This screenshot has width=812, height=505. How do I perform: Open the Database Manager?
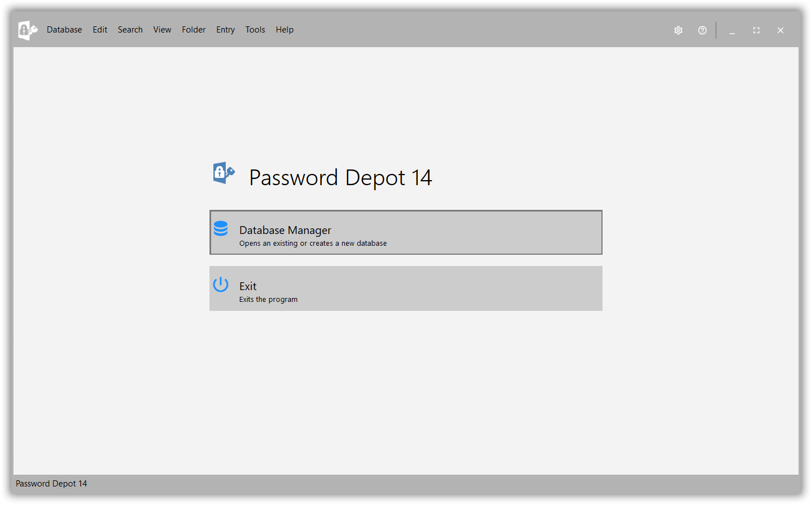(406, 232)
